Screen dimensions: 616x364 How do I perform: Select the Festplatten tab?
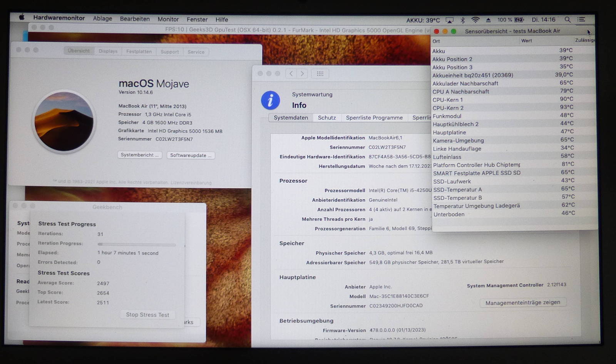[x=139, y=52]
